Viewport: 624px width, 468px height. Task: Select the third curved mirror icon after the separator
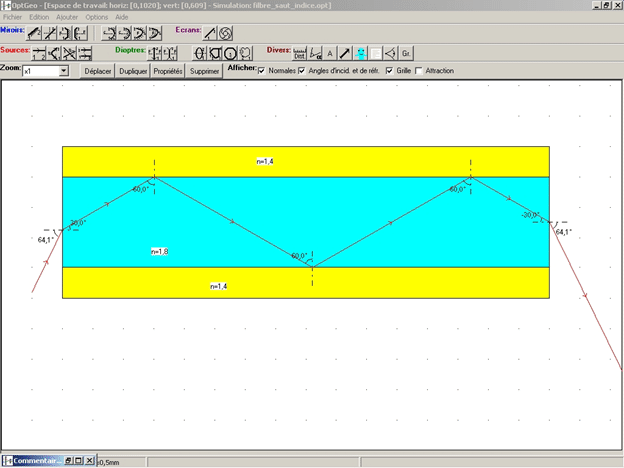(140, 33)
